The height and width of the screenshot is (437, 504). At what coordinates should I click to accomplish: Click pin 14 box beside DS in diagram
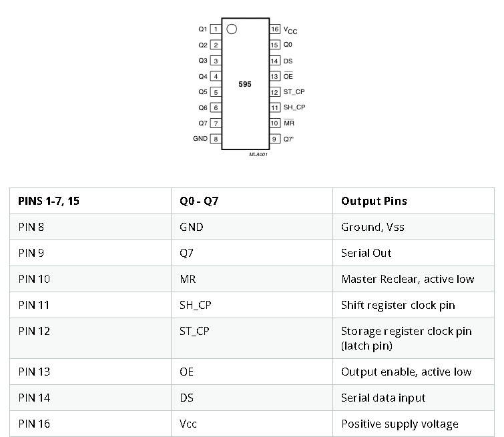coord(274,61)
